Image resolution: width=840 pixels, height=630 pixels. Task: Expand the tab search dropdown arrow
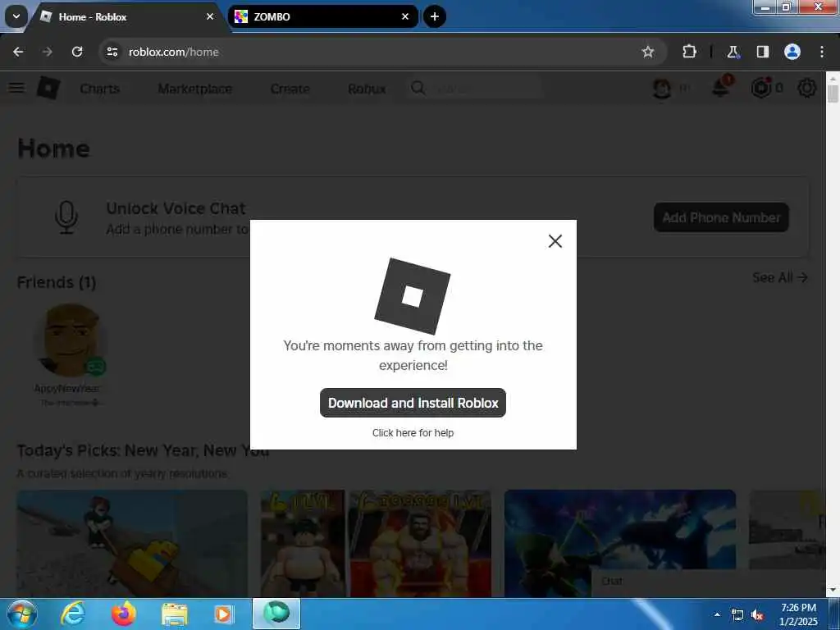pos(16,16)
